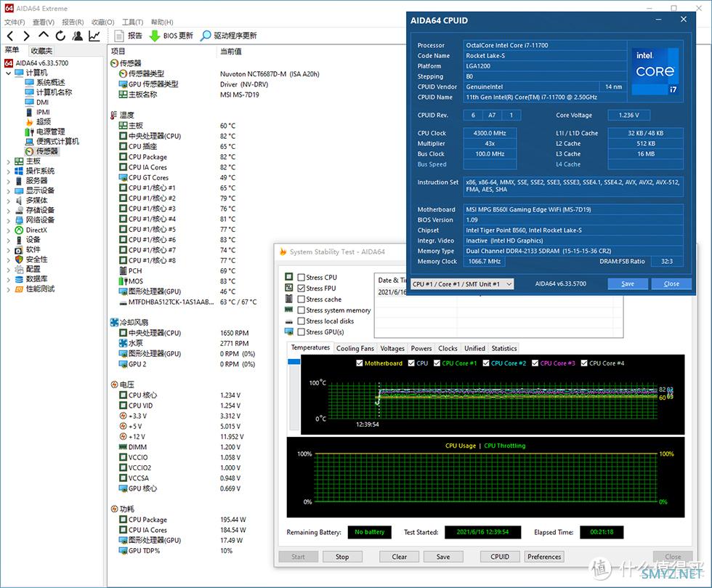Open the 工具(T) menu
712x588 pixels.
coord(132,22)
